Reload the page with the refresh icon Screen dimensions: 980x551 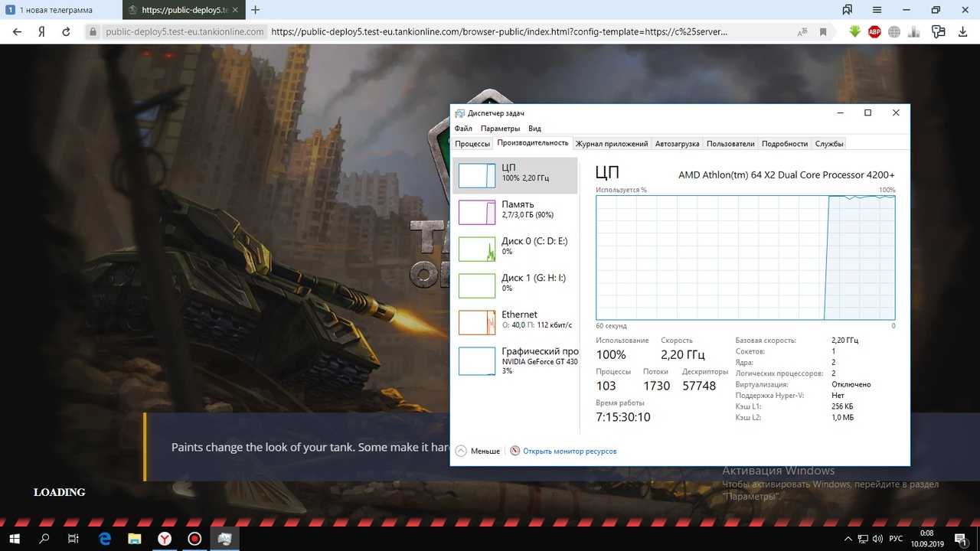pyautogui.click(x=66, y=32)
